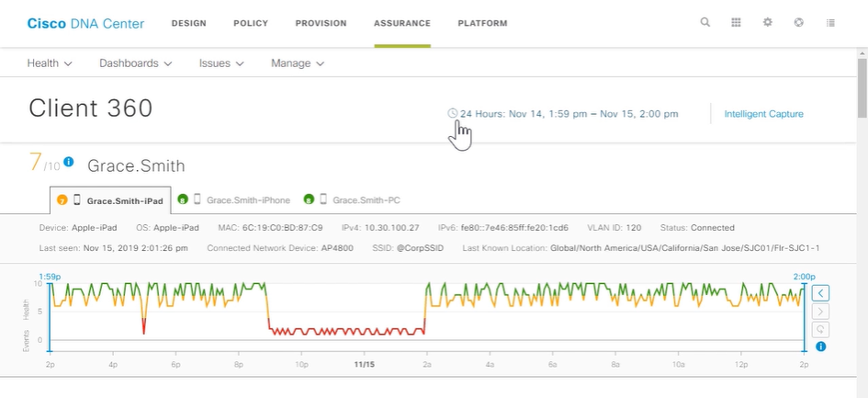Expand the Health dropdown menu

pos(50,63)
